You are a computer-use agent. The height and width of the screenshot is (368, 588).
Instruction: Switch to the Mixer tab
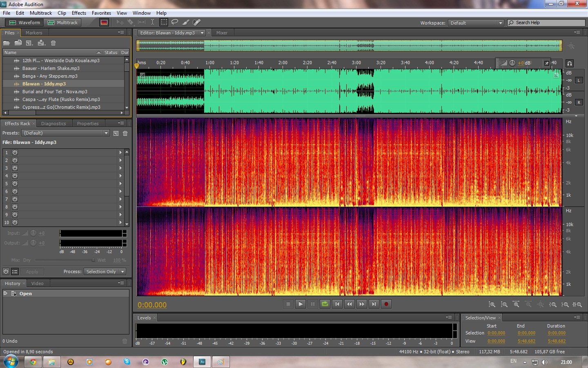(x=222, y=33)
